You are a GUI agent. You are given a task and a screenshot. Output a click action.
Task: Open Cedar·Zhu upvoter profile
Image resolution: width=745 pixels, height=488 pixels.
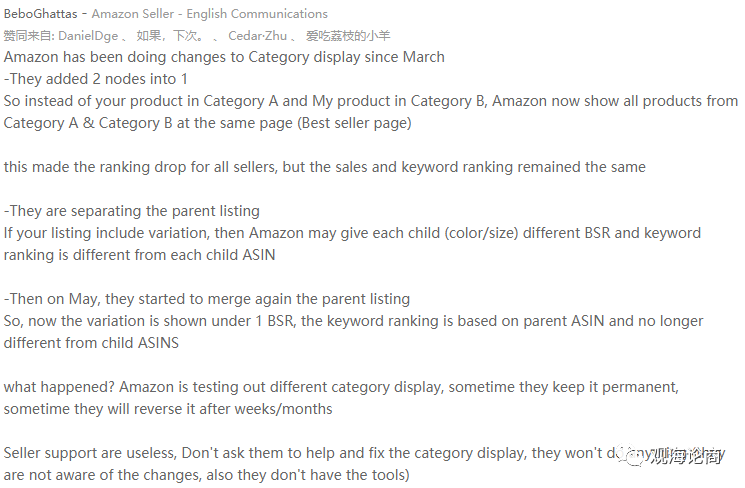click(x=257, y=36)
